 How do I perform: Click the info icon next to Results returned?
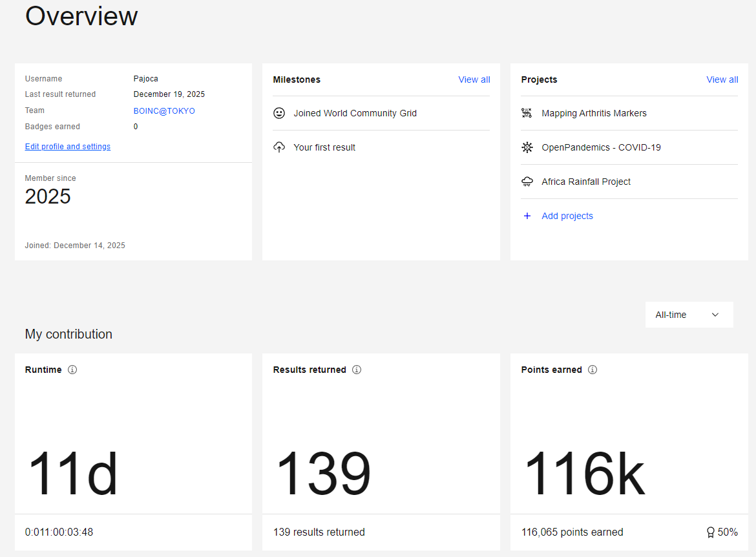[x=357, y=370]
